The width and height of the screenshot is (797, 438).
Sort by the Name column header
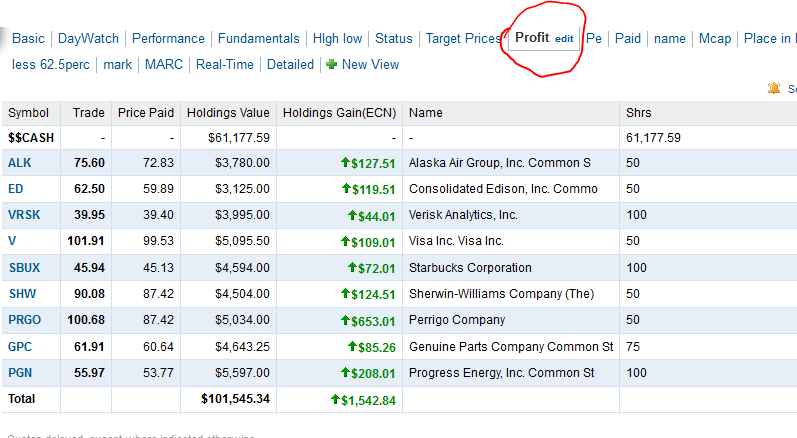click(x=426, y=113)
